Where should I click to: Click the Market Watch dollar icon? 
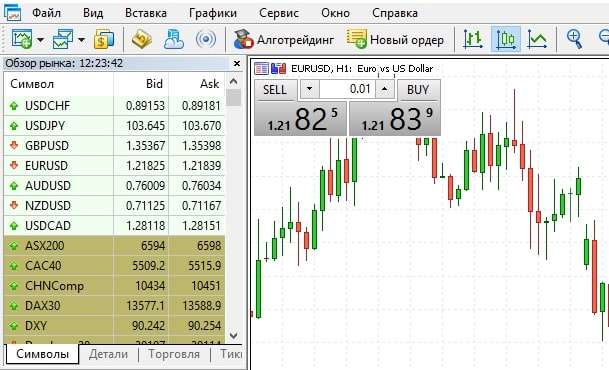pos(104,40)
